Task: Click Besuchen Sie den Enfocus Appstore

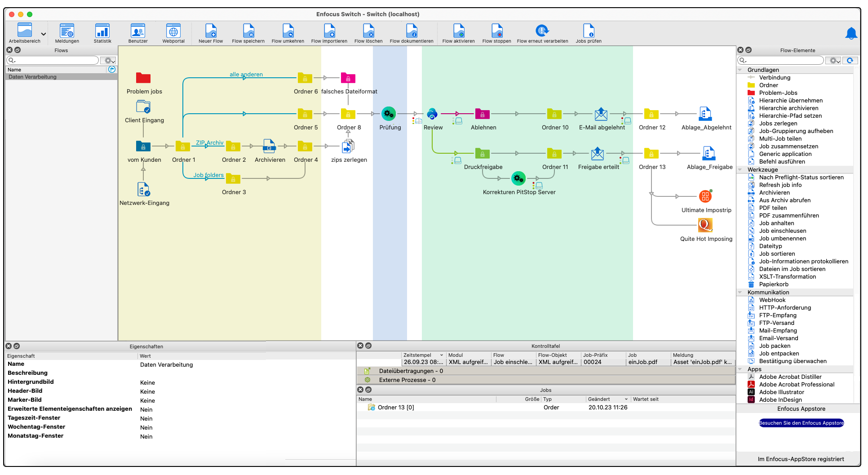Action: tap(801, 423)
